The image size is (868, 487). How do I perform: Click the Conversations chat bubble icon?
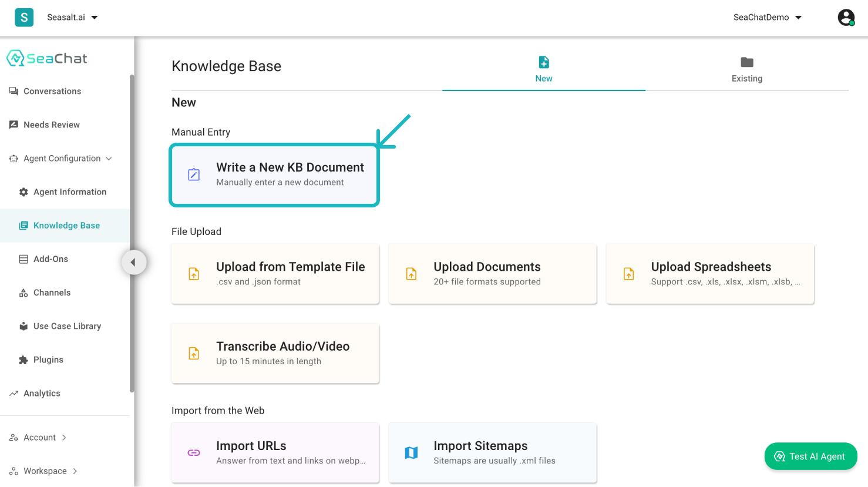click(x=14, y=91)
